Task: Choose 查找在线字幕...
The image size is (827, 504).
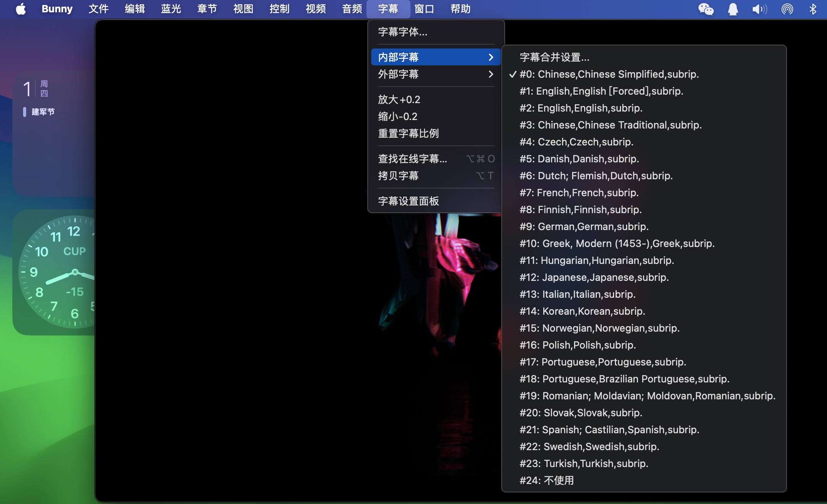Action: (x=436, y=159)
